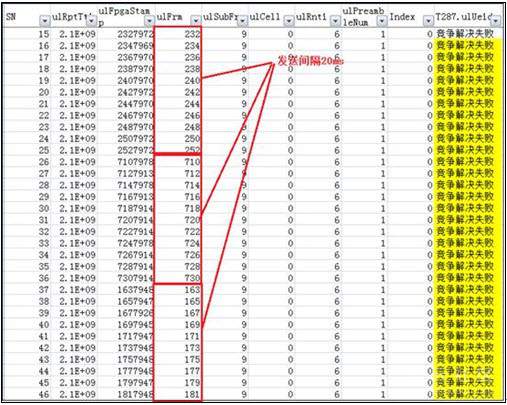This screenshot has height=405, width=507.
Task: Click ulFpgaStamp cell 1677928
Action: point(135,313)
